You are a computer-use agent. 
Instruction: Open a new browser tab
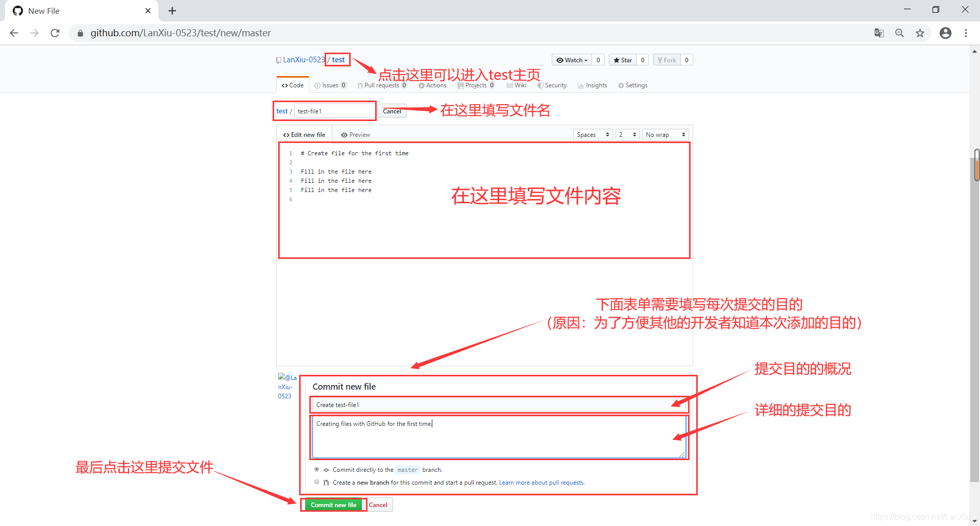point(173,11)
